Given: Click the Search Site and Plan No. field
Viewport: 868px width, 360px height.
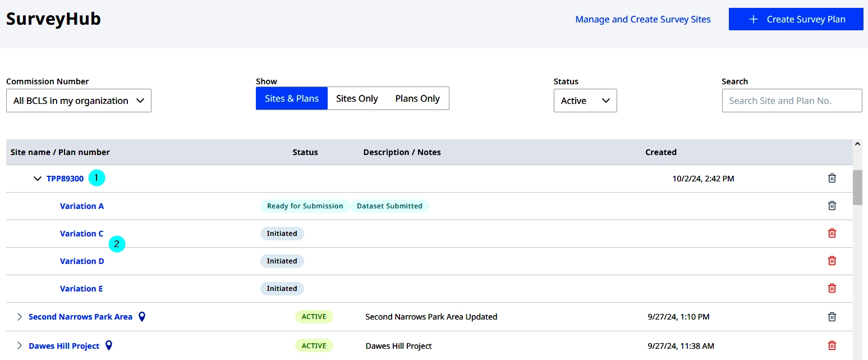Looking at the screenshot, I should coord(792,101).
